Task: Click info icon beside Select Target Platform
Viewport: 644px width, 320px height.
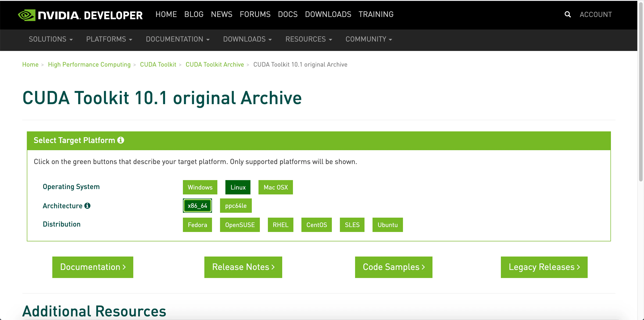Action: (121, 140)
